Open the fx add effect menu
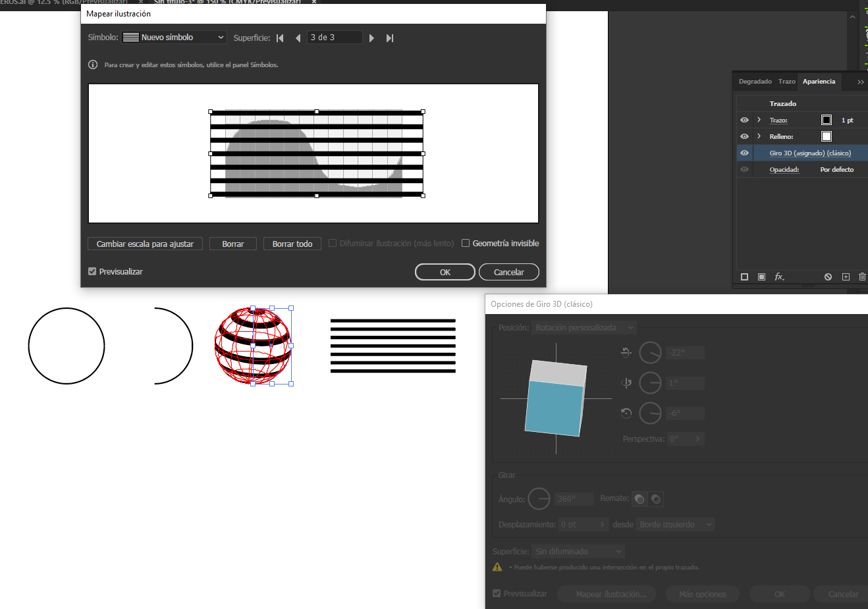 (x=779, y=277)
